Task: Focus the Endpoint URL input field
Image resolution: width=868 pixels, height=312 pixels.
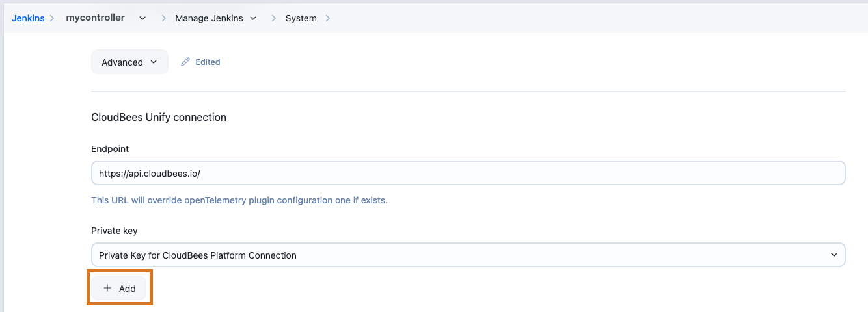Action: click(468, 174)
